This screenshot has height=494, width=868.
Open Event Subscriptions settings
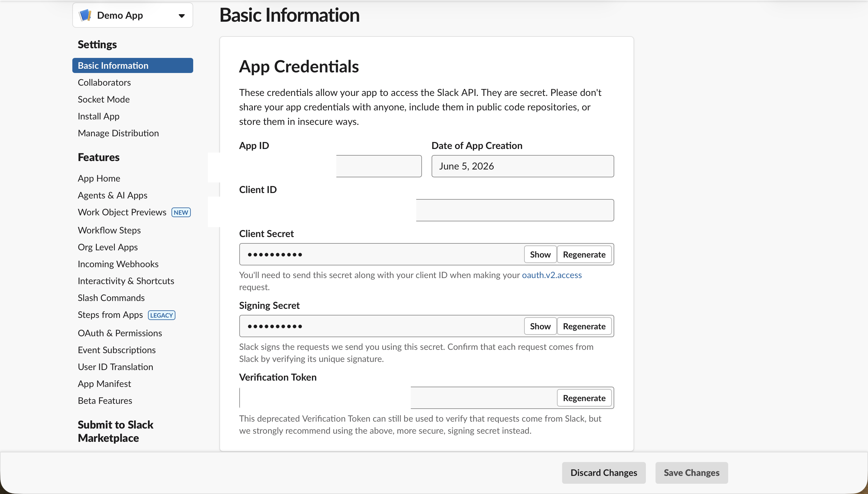click(x=117, y=350)
